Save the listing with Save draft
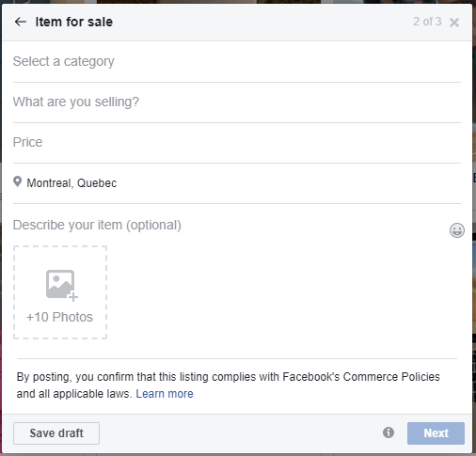Screen dimensions: 476x456 coord(56,433)
